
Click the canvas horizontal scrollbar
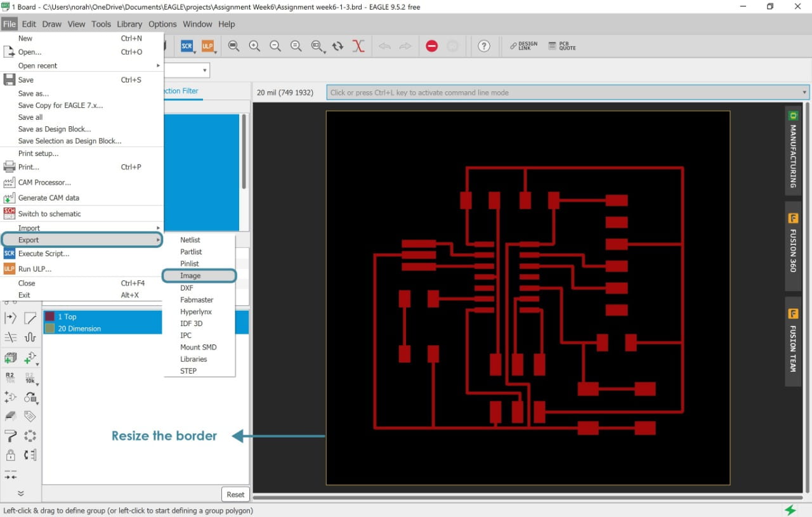(x=528, y=498)
